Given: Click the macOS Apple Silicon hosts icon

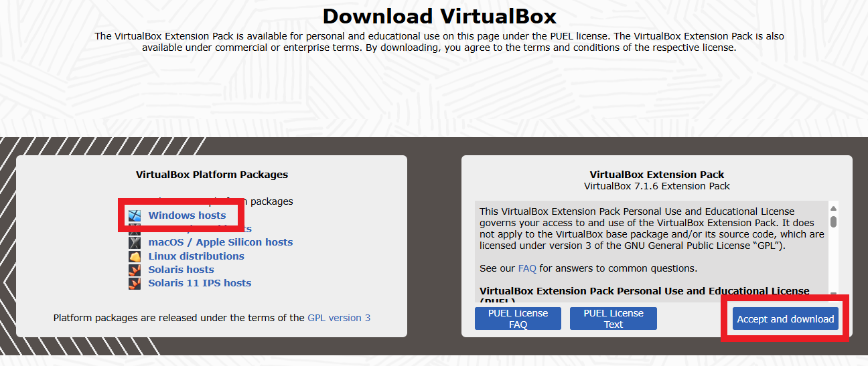Looking at the screenshot, I should 135,242.
